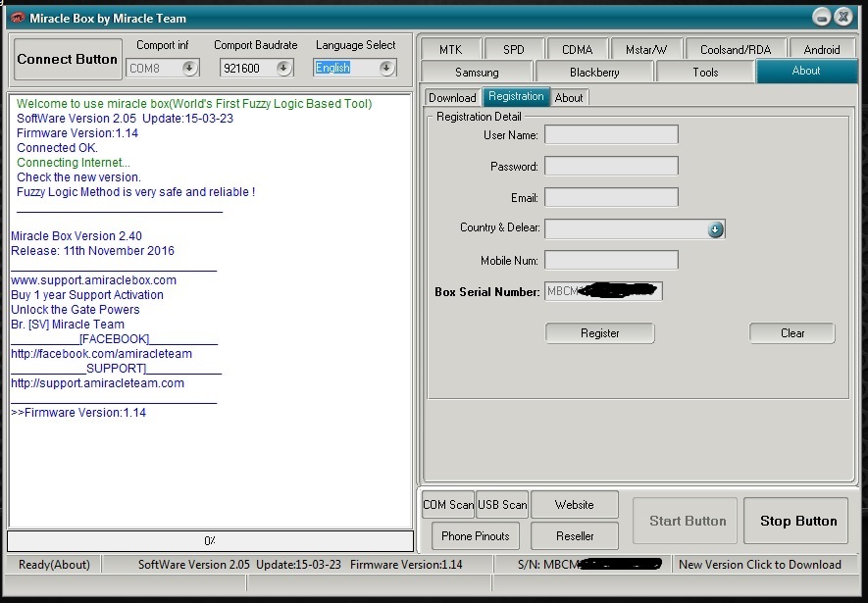Click the Reseller button

click(574, 535)
